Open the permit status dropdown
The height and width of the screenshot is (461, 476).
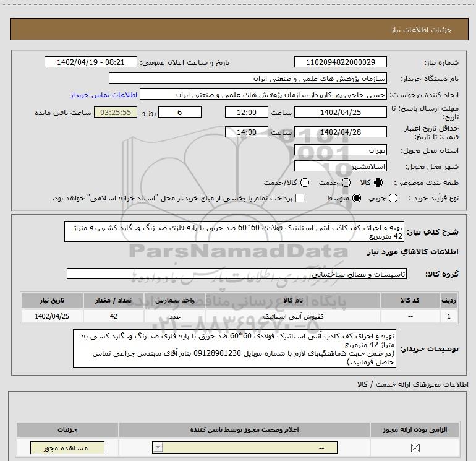pos(245,447)
